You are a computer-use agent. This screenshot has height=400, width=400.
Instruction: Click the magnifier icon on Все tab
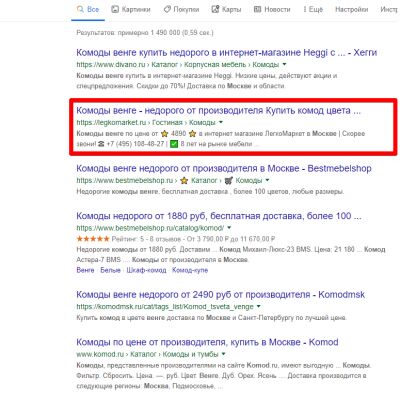click(80, 10)
